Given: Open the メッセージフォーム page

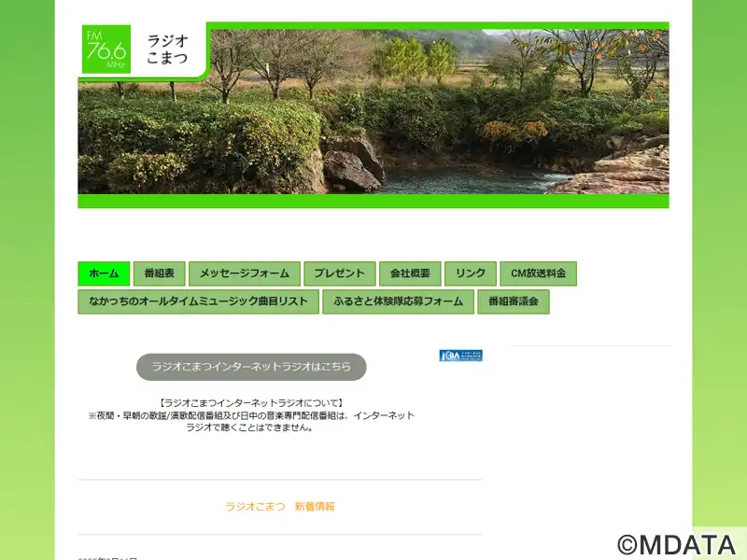Looking at the screenshot, I should point(244,273).
